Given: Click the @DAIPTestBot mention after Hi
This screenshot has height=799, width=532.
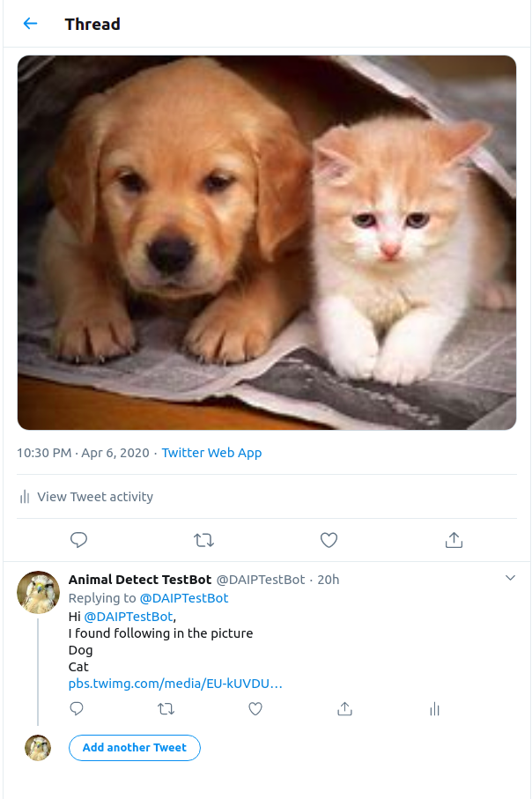Looking at the screenshot, I should [x=129, y=617].
